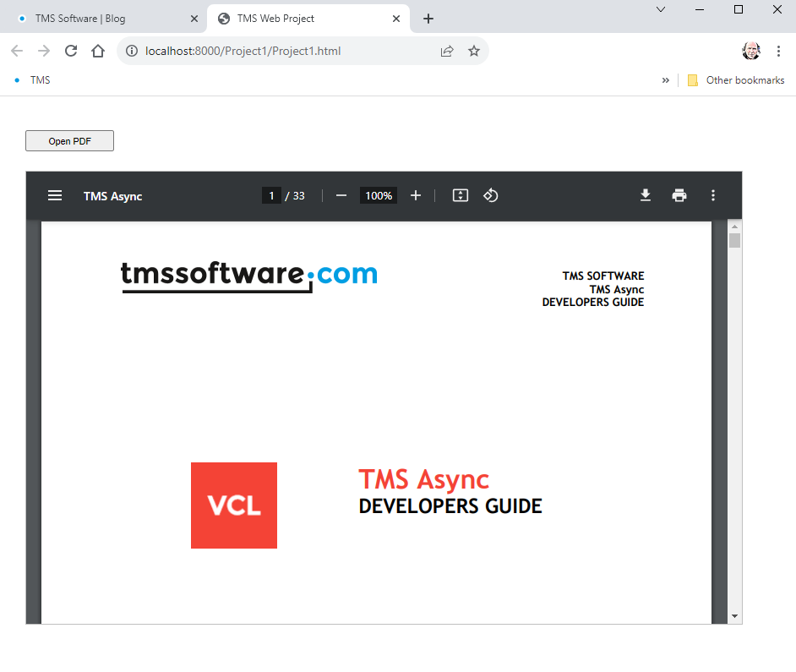Click the 'TMS Async' title in toolbar

pyautogui.click(x=112, y=196)
